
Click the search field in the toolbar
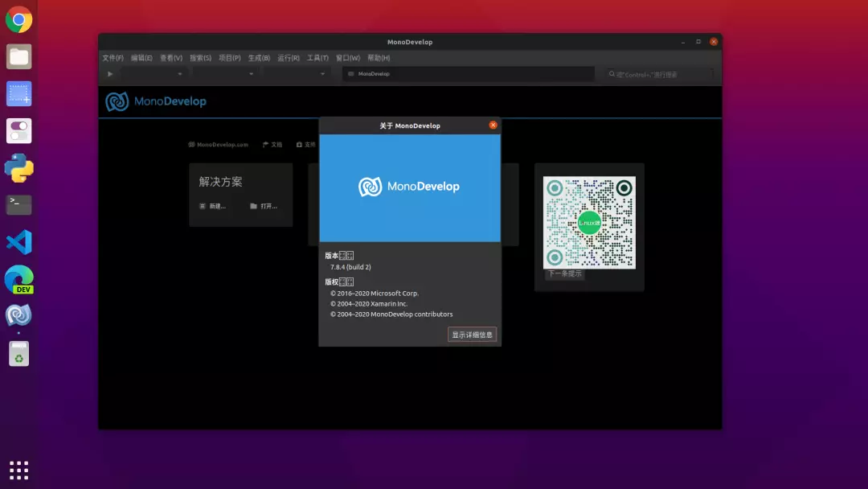tap(659, 74)
